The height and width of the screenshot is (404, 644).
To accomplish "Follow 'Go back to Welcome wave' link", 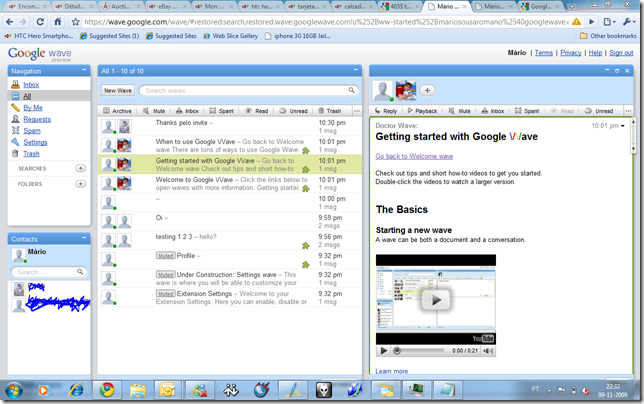I will click(414, 156).
